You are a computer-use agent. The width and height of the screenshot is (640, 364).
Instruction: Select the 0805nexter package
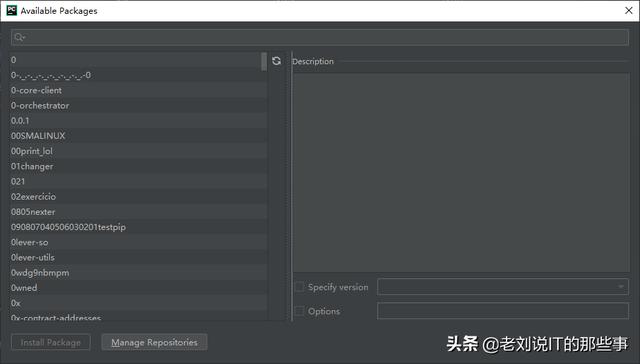138,212
